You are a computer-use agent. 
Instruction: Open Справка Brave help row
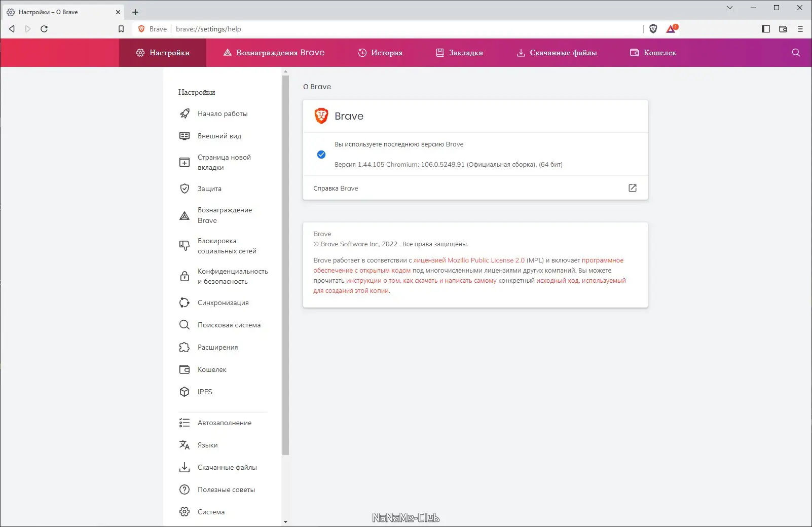tap(475, 188)
